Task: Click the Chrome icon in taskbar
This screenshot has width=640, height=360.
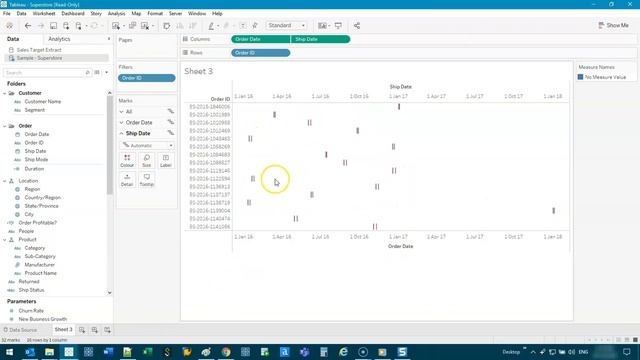Action: tap(226, 352)
